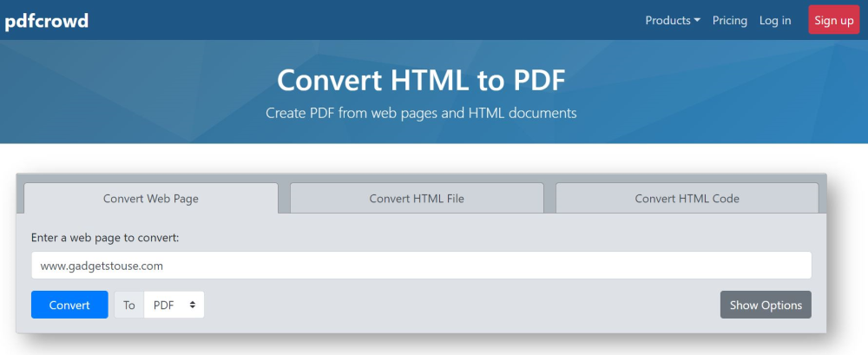Click the "Create PDF from web pages" subtitle
This screenshot has width=868, height=355.
pos(421,113)
